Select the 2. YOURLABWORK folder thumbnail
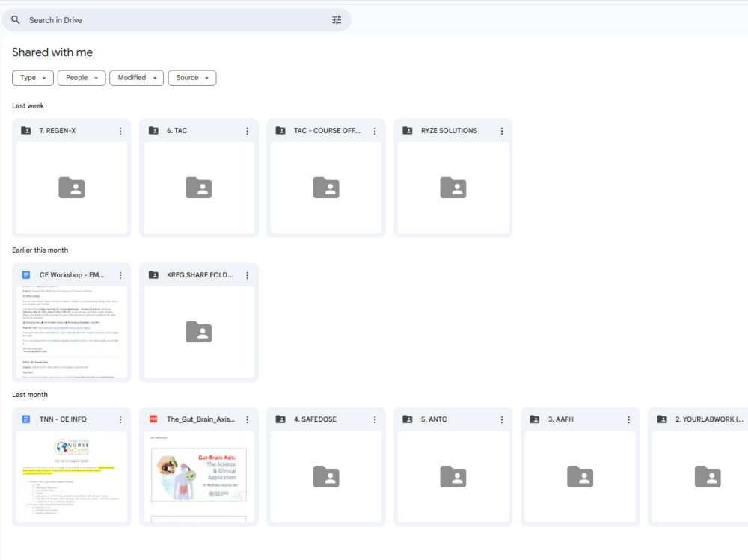This screenshot has width=748, height=560. (700, 476)
